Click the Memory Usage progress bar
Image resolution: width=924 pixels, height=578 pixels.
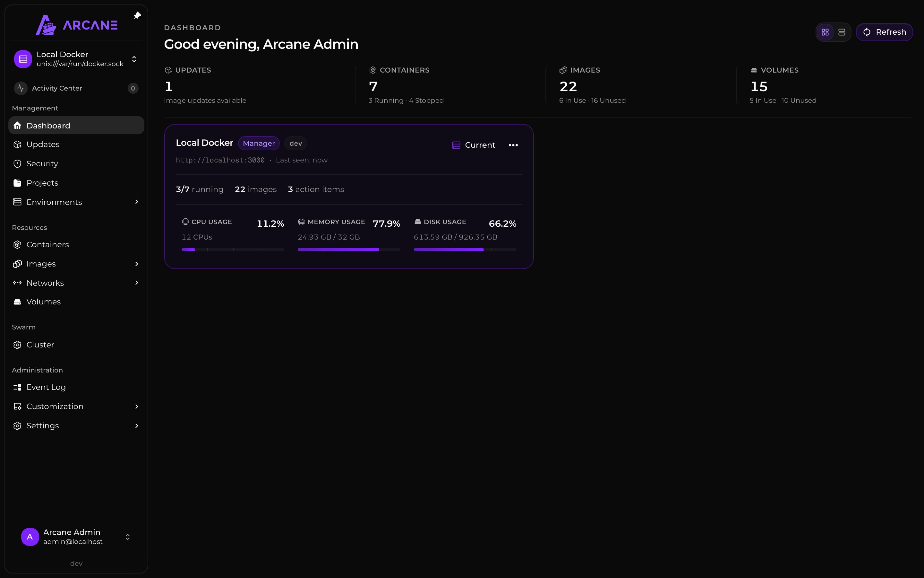pos(349,250)
